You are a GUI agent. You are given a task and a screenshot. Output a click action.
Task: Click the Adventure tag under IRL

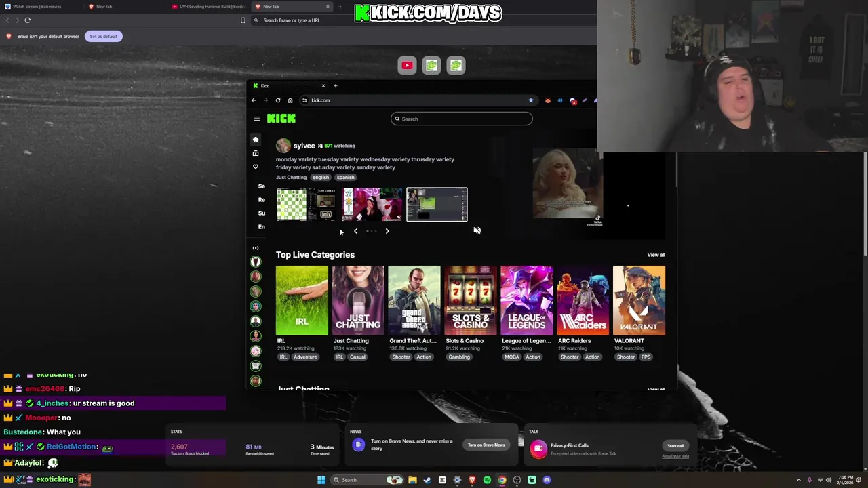[x=305, y=357]
